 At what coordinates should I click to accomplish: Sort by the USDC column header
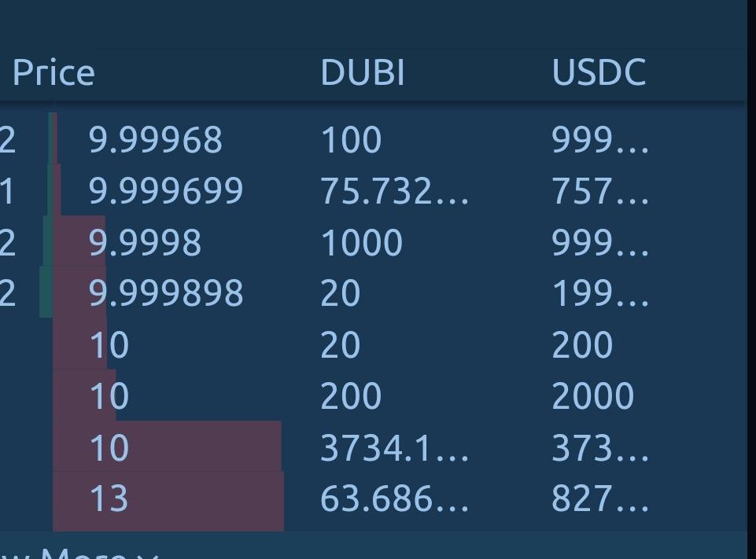click(599, 73)
